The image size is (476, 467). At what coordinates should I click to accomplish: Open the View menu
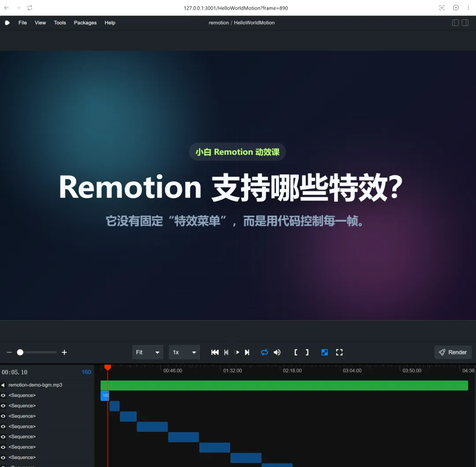click(40, 23)
